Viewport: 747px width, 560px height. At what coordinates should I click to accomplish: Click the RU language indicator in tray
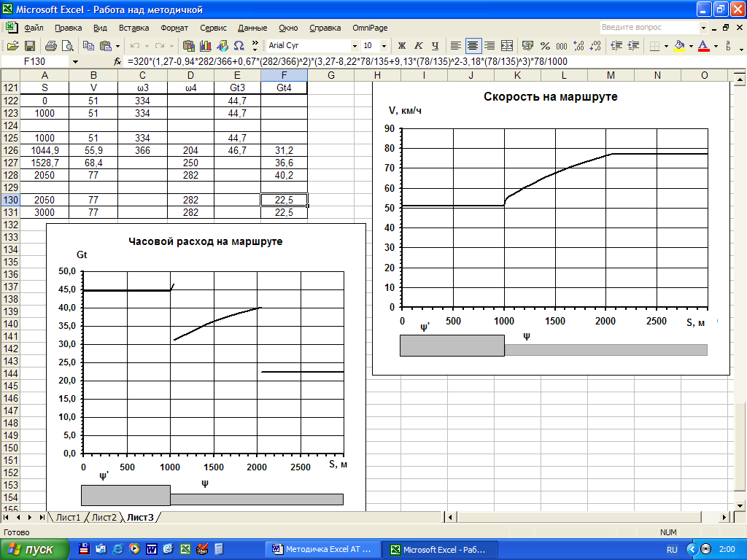(x=672, y=550)
